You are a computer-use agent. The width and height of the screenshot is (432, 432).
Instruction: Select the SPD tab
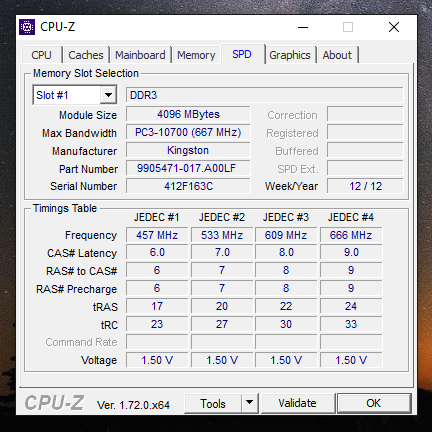click(242, 54)
